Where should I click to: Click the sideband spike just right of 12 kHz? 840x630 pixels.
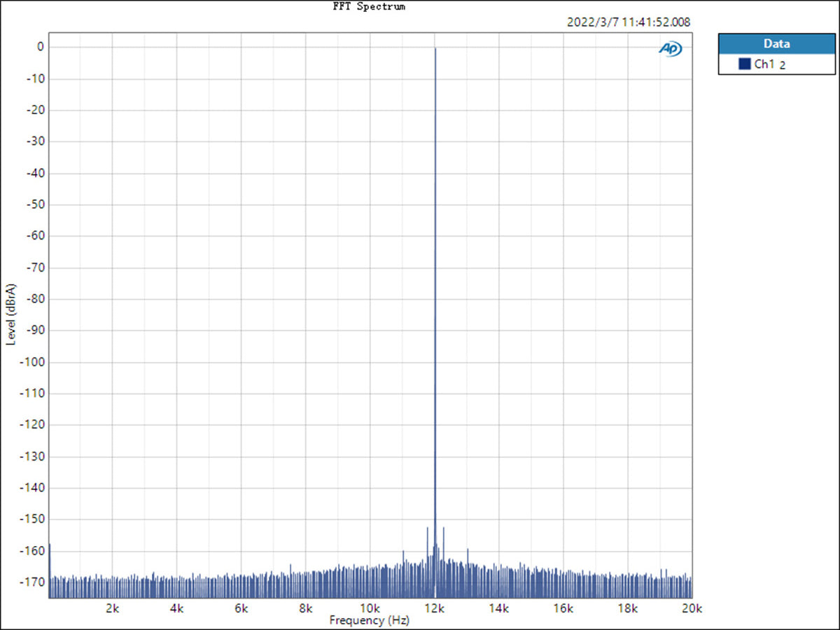pyautogui.click(x=444, y=529)
